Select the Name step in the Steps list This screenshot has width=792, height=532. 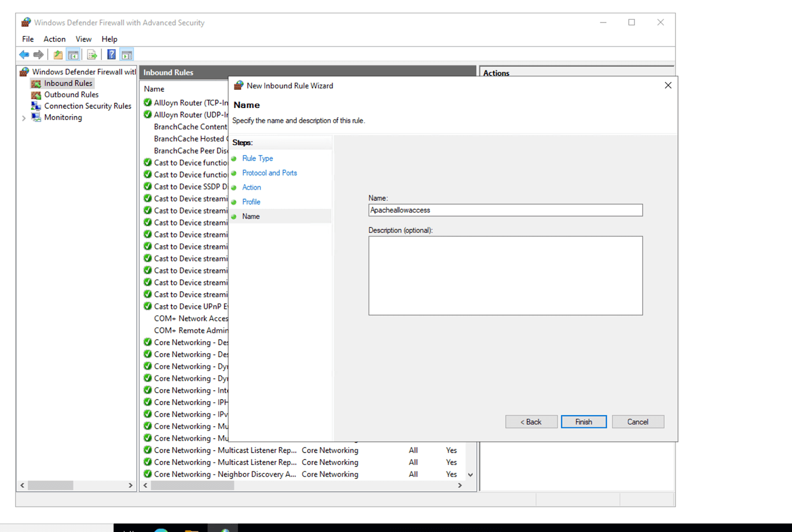tap(251, 216)
